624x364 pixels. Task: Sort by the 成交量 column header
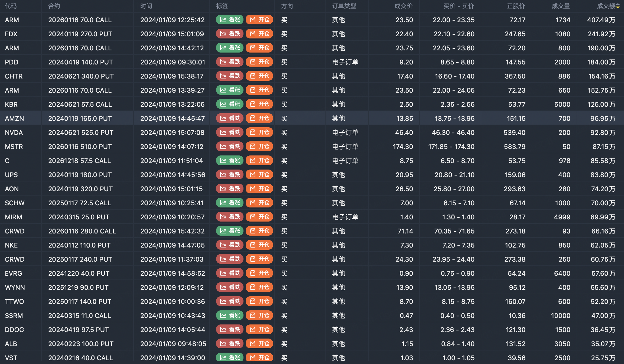pyautogui.click(x=561, y=6)
